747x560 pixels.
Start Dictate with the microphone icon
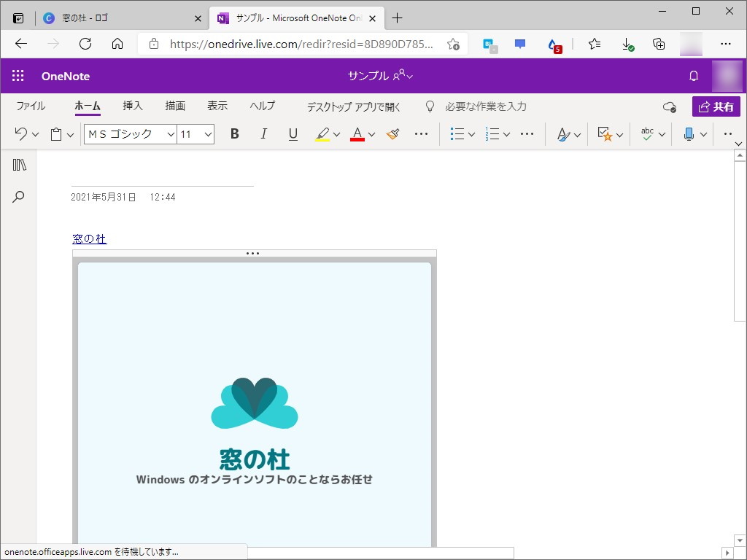(689, 134)
